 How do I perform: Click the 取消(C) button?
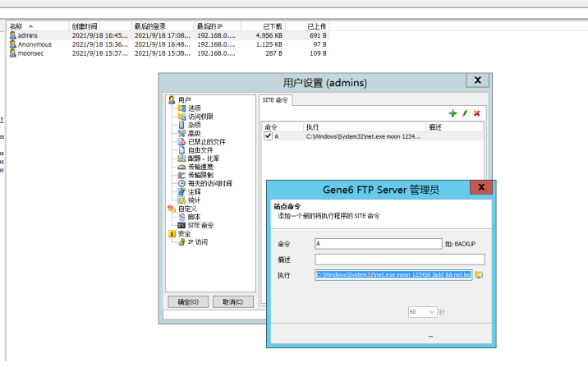click(233, 302)
